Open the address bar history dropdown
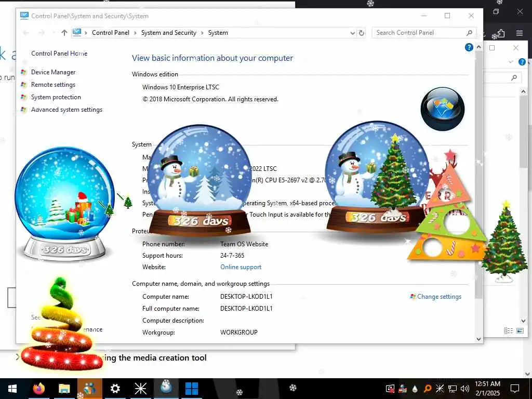Image resolution: width=532 pixels, height=399 pixels. pos(353,33)
